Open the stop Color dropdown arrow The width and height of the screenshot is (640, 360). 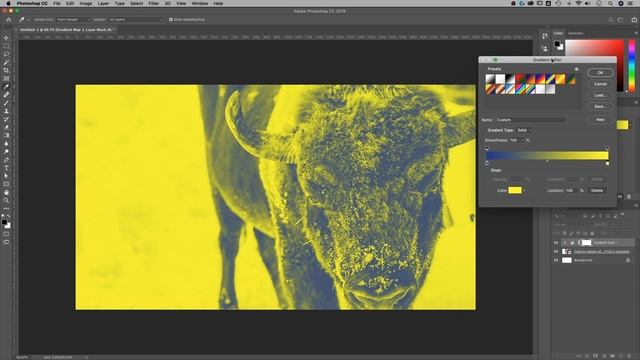[x=524, y=191]
